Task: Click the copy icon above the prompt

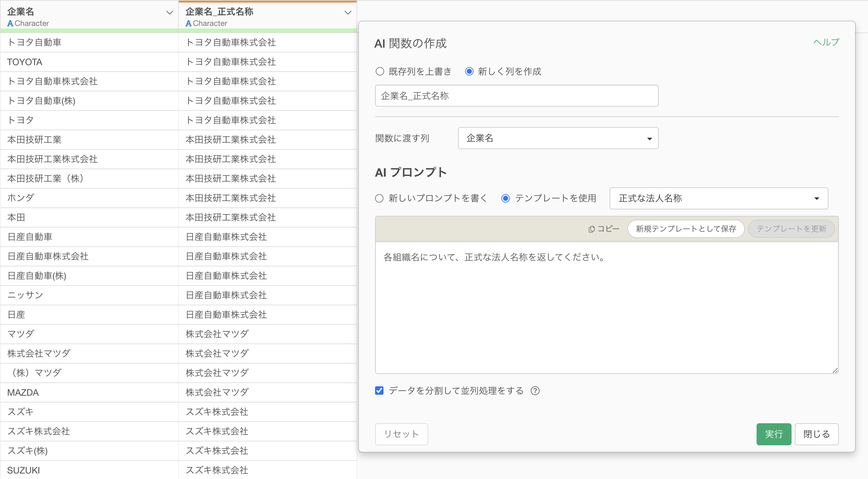Action: click(x=591, y=229)
